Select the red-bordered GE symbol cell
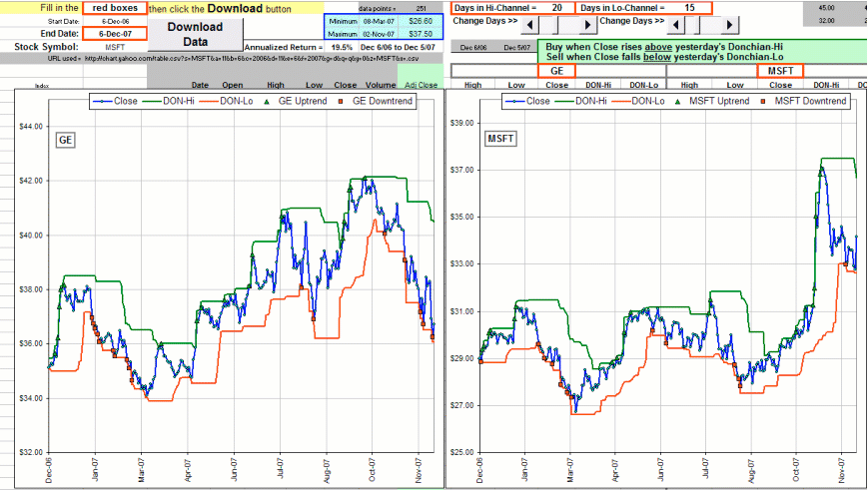 pyautogui.click(x=557, y=71)
